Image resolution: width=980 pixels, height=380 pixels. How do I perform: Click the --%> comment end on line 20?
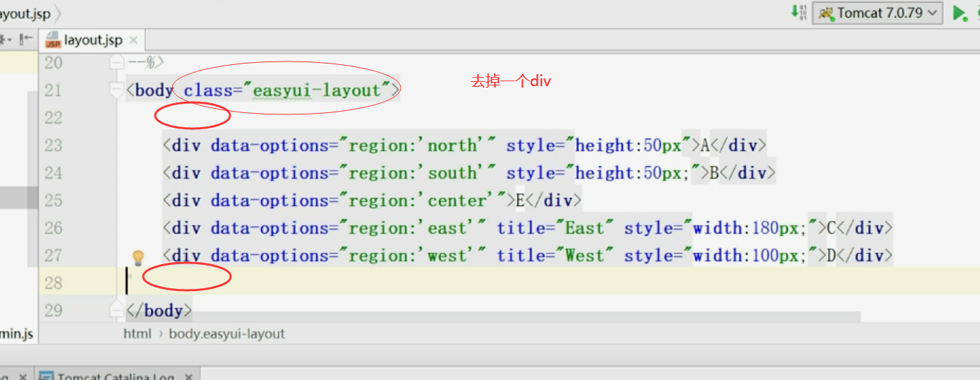click(146, 63)
